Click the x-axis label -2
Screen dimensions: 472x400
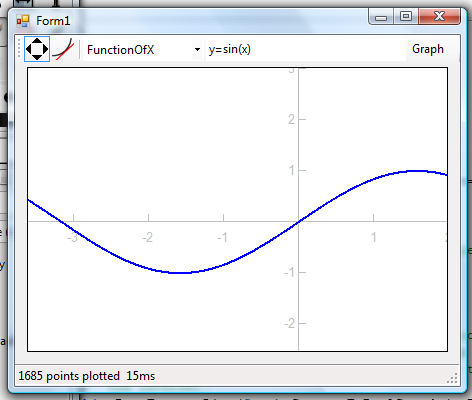(x=147, y=237)
